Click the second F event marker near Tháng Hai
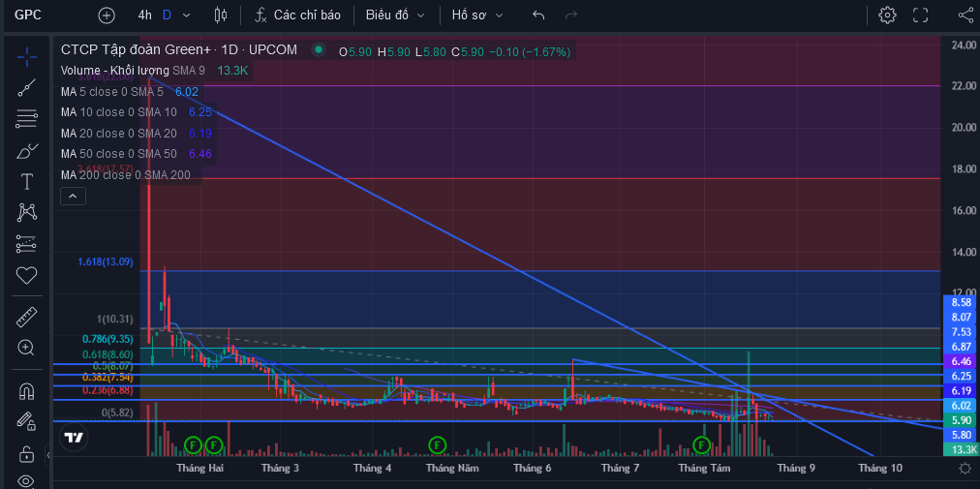980x489 pixels. pos(214,445)
